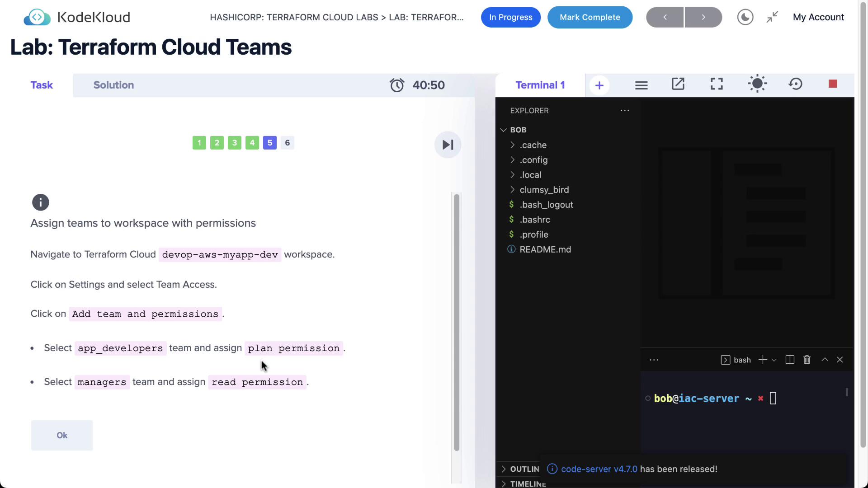
Task: Click the reset lab history icon
Action: 795,84
